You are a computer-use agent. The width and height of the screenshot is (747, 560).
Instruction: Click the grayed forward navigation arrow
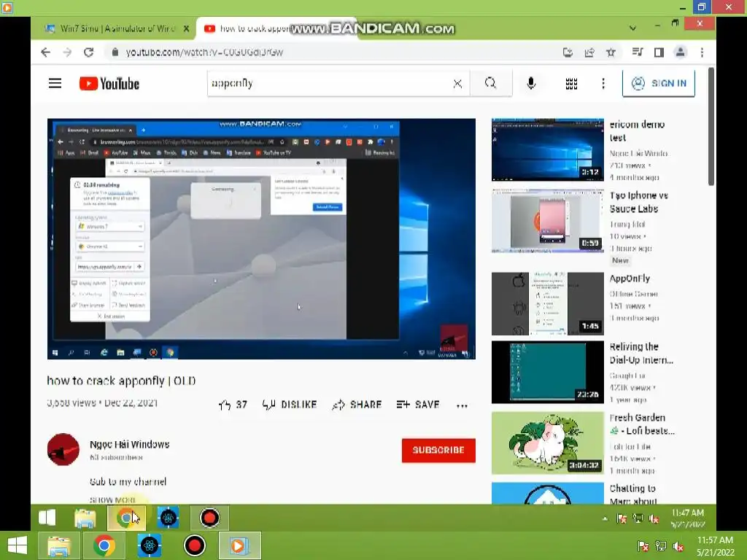click(67, 52)
